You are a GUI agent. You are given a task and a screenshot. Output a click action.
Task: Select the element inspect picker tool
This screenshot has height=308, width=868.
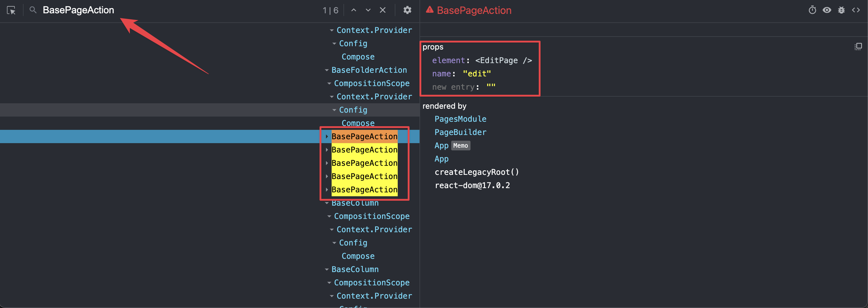(11, 10)
